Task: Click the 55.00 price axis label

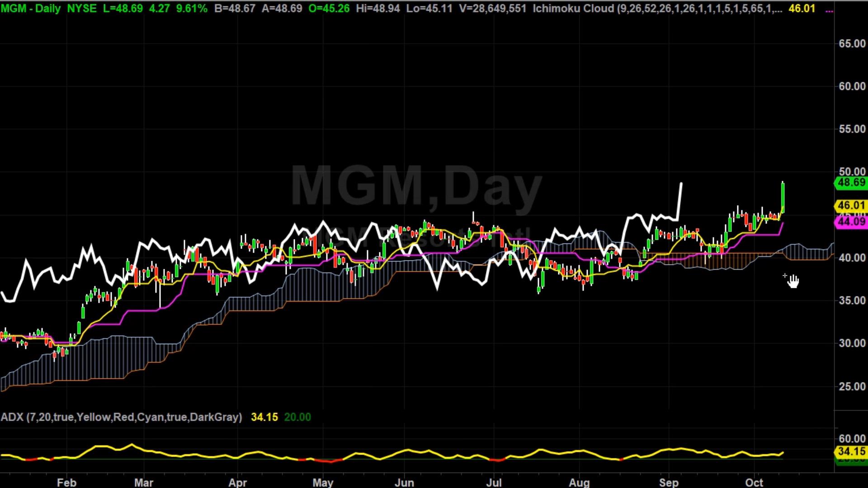Action: [852, 129]
